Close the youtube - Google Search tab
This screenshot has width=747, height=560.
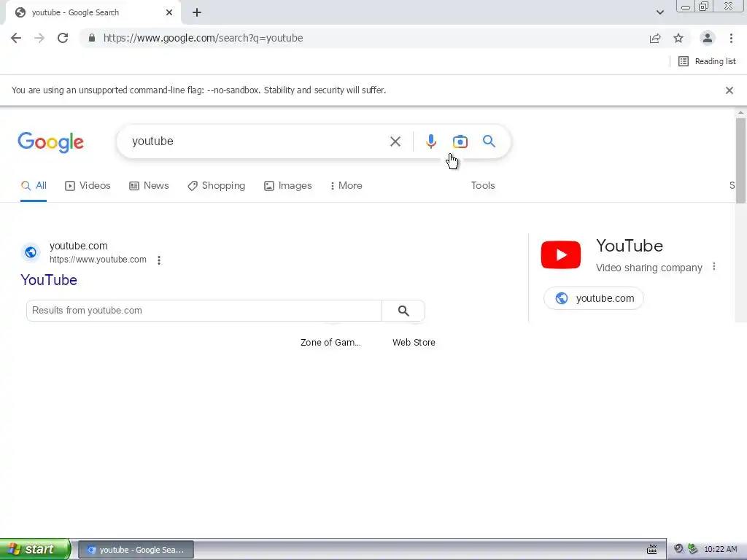click(169, 12)
